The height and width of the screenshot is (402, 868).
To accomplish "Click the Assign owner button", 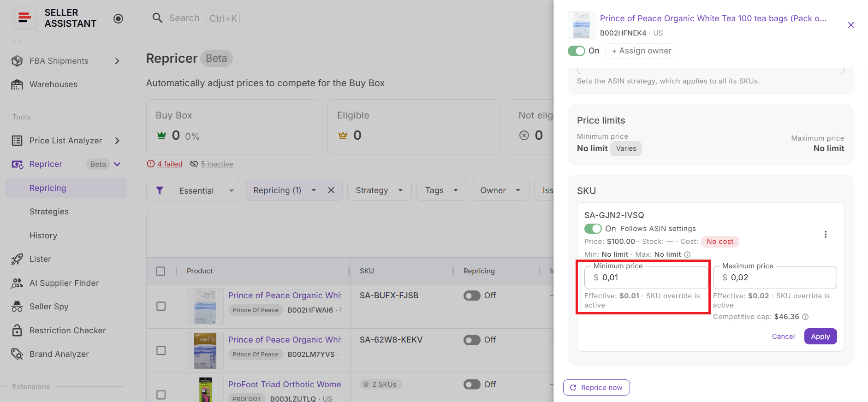I will pos(642,51).
